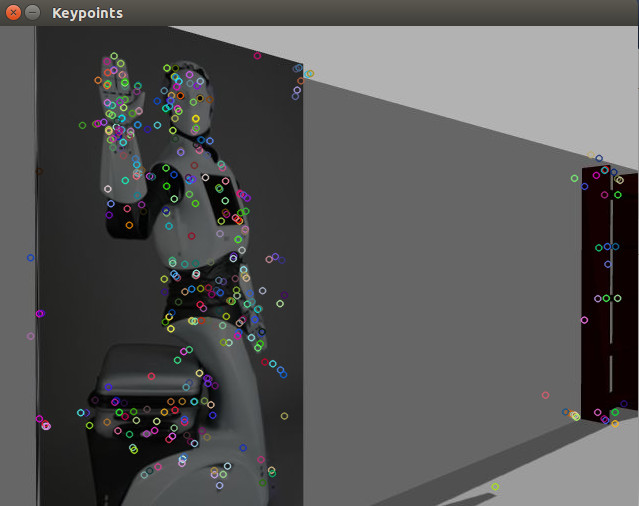Minimize the Keypoints window

coord(32,13)
